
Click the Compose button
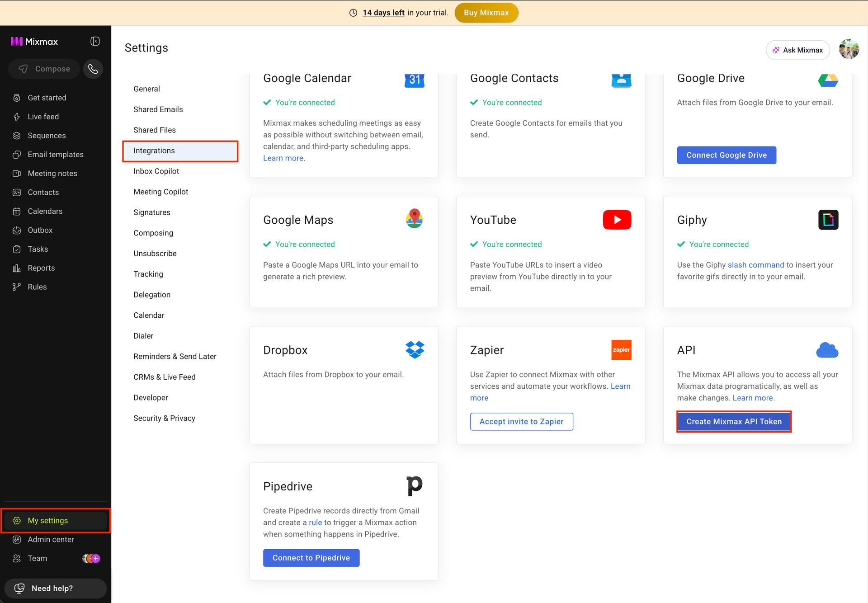pos(44,69)
